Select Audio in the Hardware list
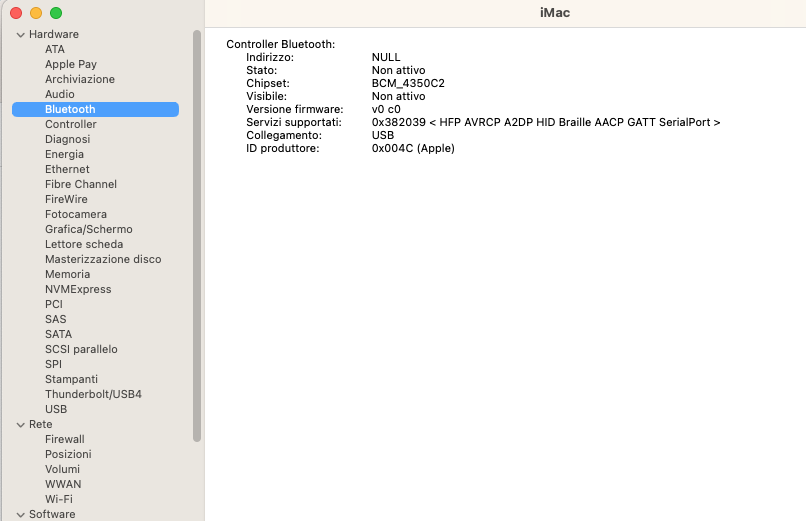Viewport: 806px width, 521px height. (60, 94)
